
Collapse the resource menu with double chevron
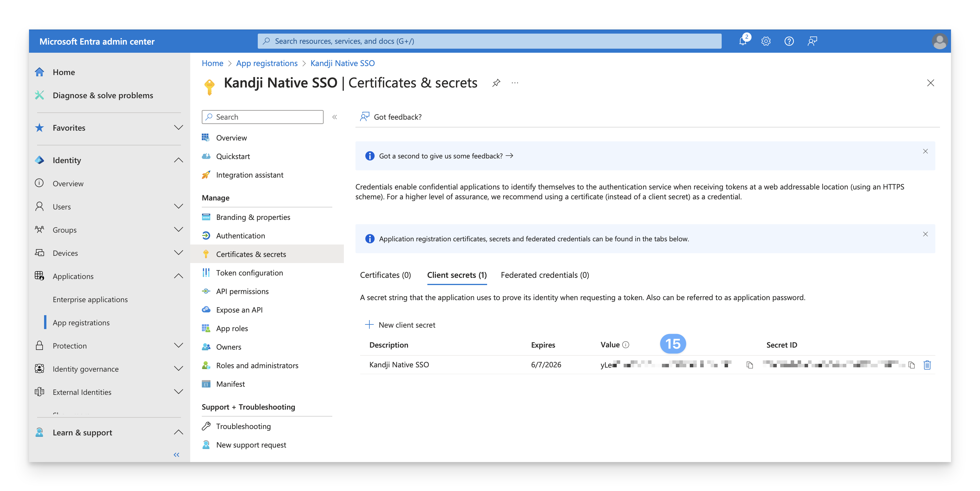click(x=334, y=117)
